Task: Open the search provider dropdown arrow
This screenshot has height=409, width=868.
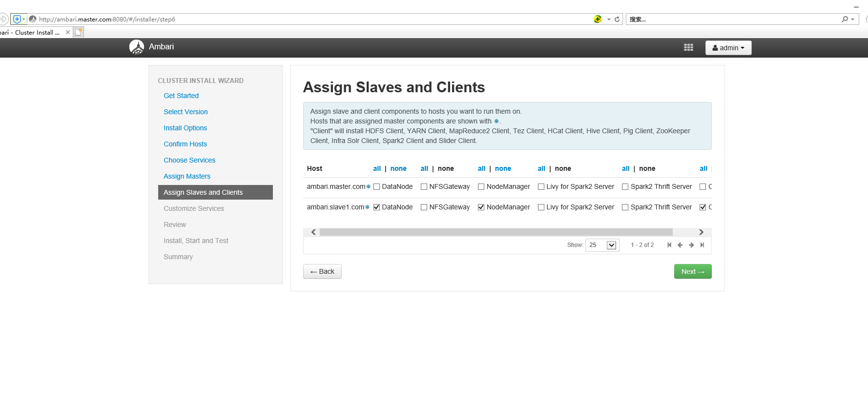Action: tap(852, 19)
